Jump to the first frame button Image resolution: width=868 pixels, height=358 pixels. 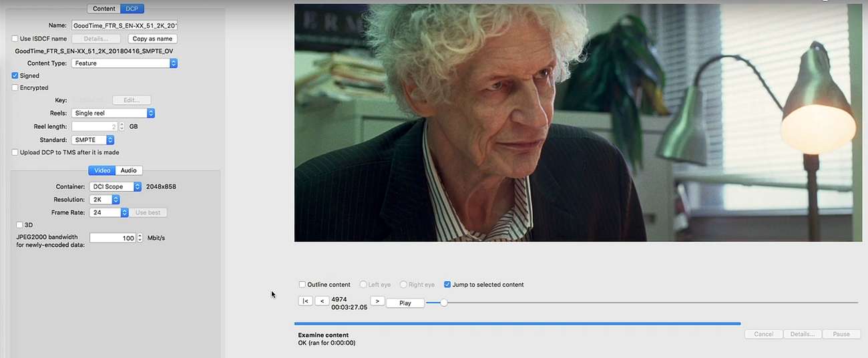(x=305, y=301)
